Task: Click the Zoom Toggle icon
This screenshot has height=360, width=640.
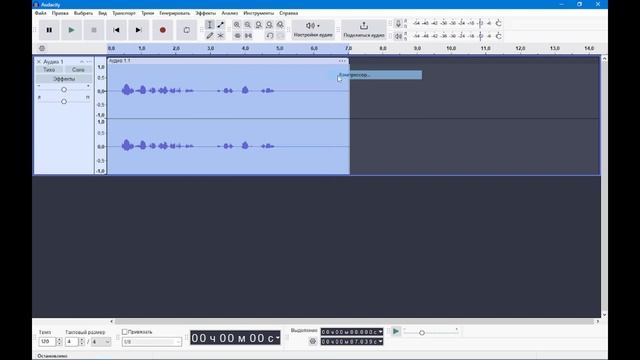Action: (x=280, y=25)
